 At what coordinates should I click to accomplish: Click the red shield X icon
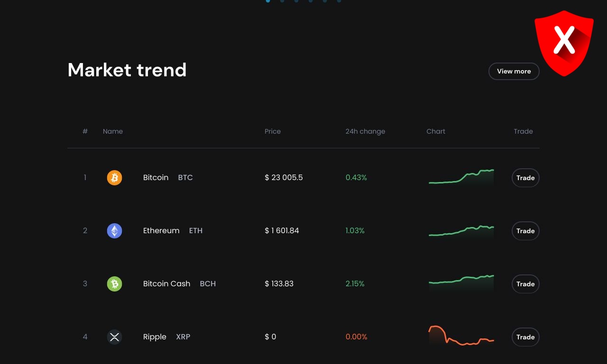click(564, 42)
